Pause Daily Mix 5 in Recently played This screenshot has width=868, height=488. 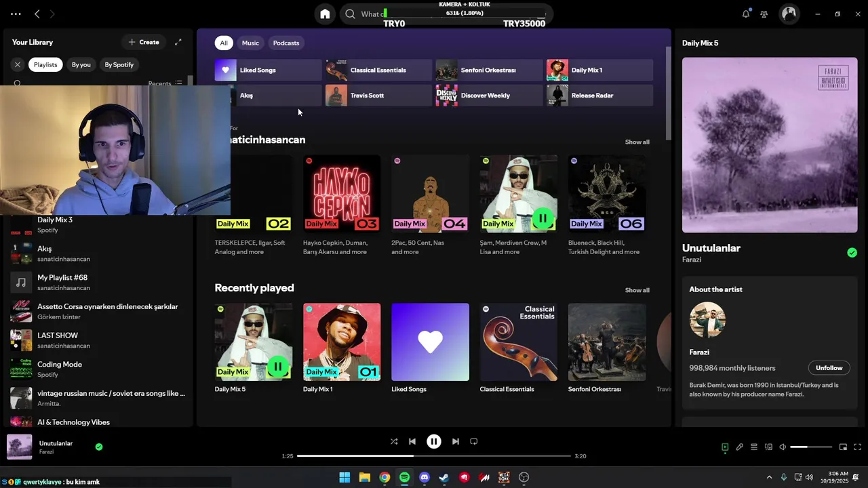pos(277,367)
